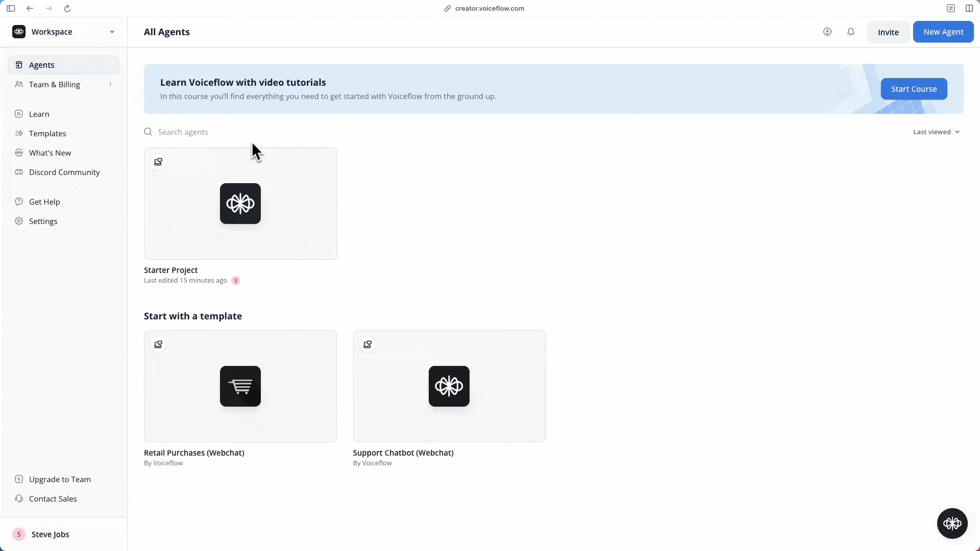Click the Discord Community icon
The width and height of the screenshot is (980, 551).
pos(19,172)
